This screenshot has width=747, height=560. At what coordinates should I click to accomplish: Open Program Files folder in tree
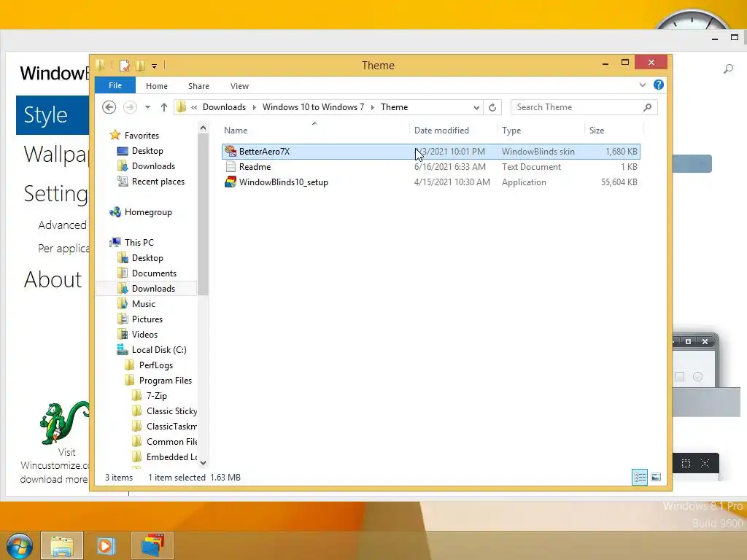(x=166, y=381)
